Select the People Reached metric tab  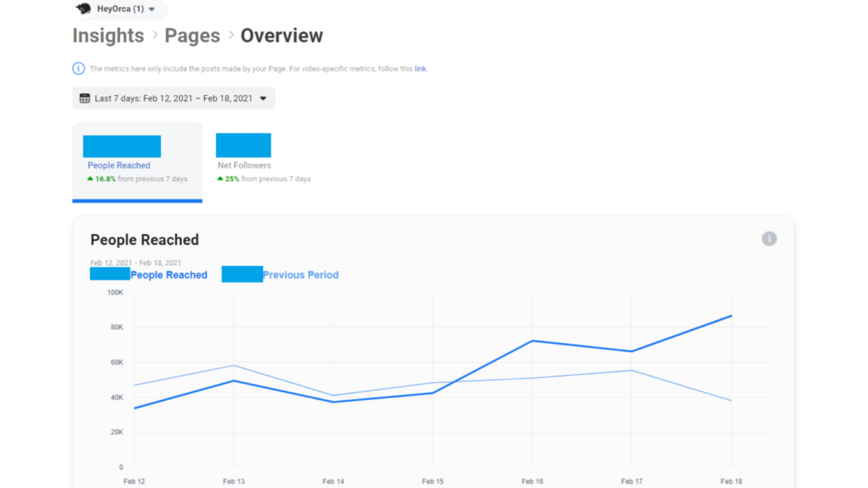pyautogui.click(x=137, y=162)
